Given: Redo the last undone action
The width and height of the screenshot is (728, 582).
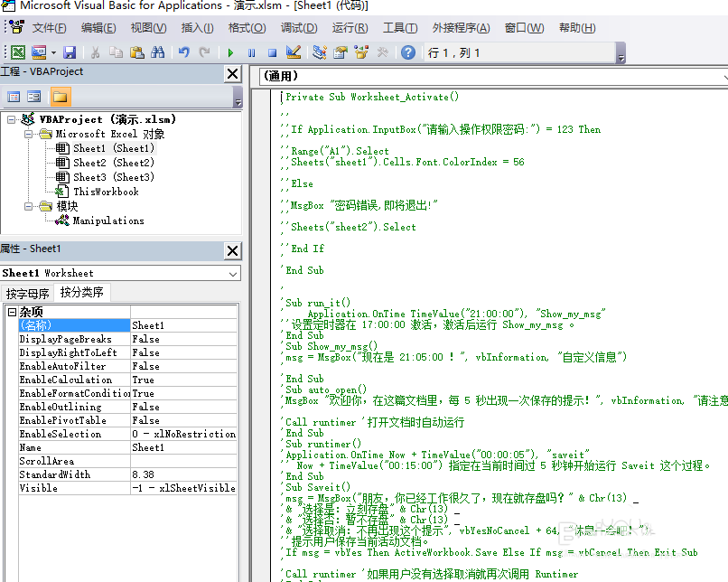Looking at the screenshot, I should click(204, 52).
